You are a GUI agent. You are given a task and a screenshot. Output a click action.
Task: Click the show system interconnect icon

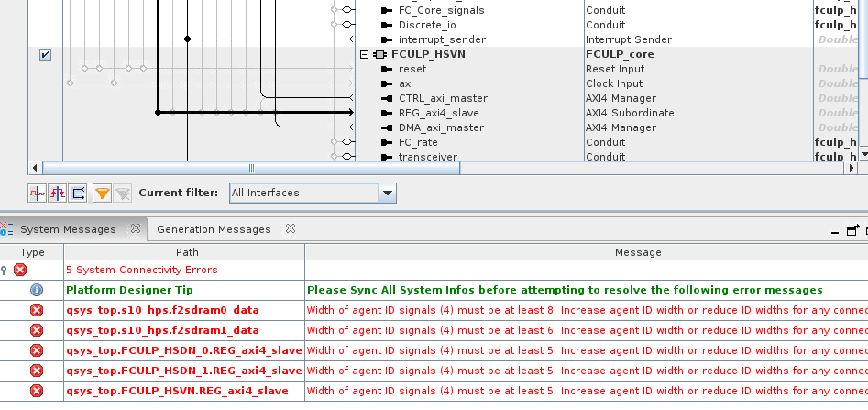coord(78,194)
